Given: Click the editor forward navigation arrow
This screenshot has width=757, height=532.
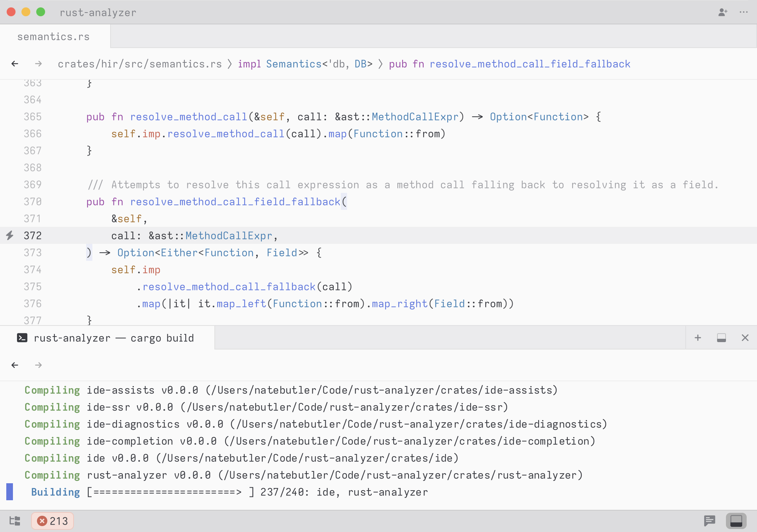Looking at the screenshot, I should pyautogui.click(x=38, y=64).
